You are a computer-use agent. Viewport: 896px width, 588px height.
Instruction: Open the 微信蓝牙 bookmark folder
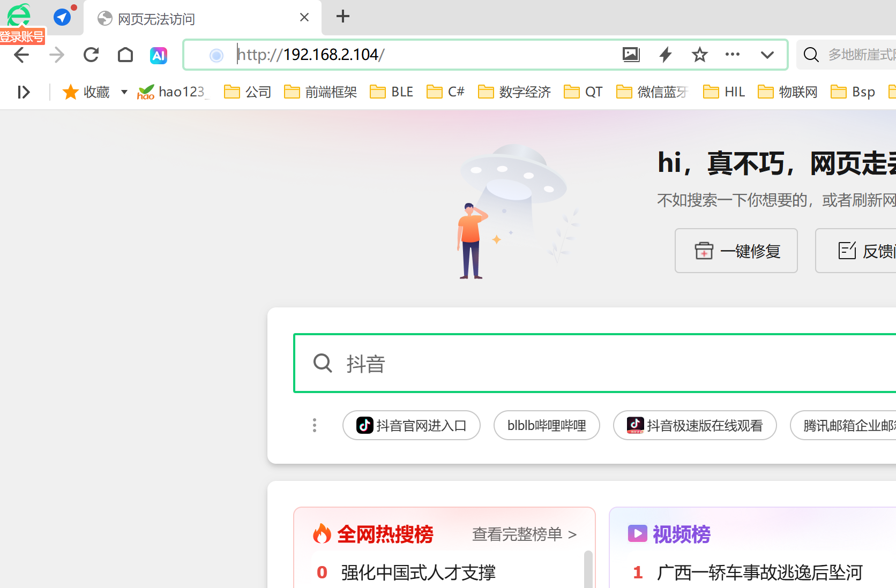pos(652,92)
